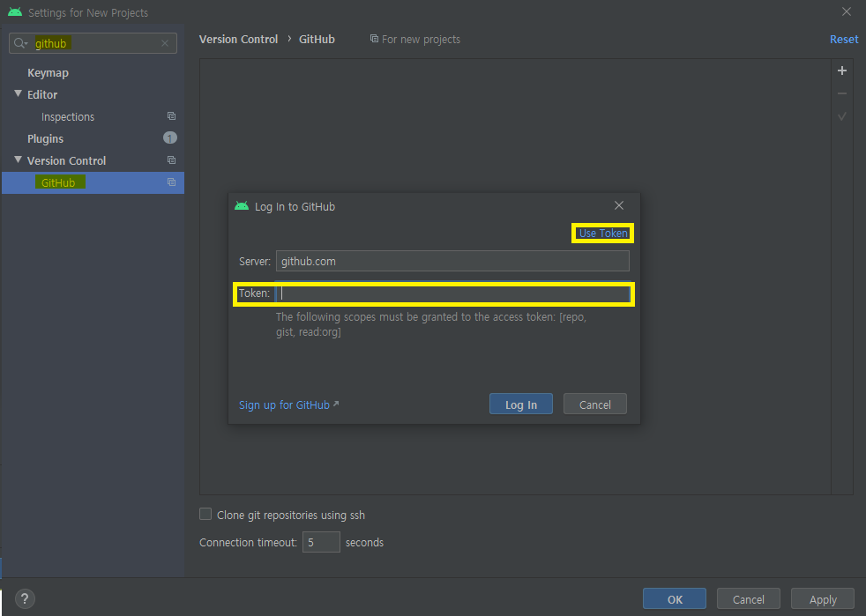
Task: Select Keymap in the settings tree
Action: pos(48,73)
